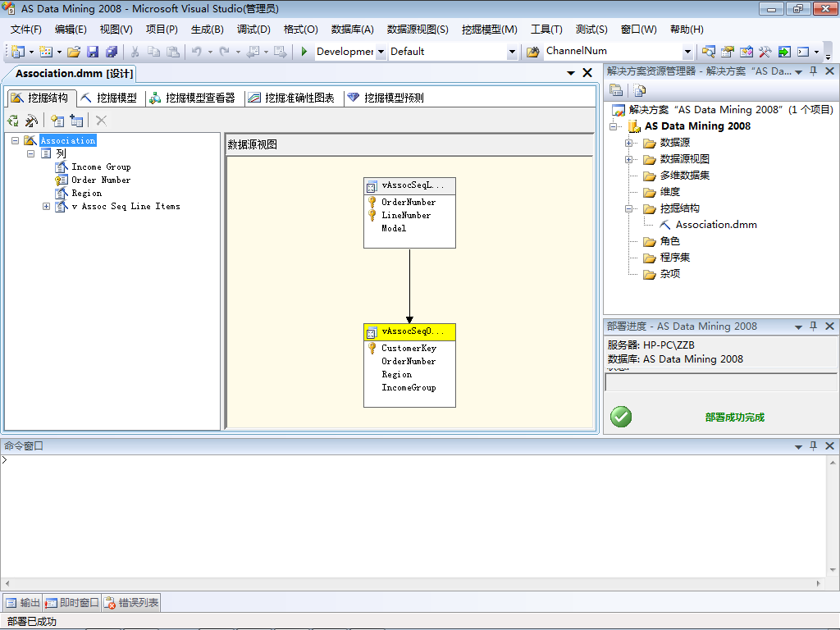Pin the Solution Explorer panel
The width and height of the screenshot is (840, 630).
click(813, 71)
